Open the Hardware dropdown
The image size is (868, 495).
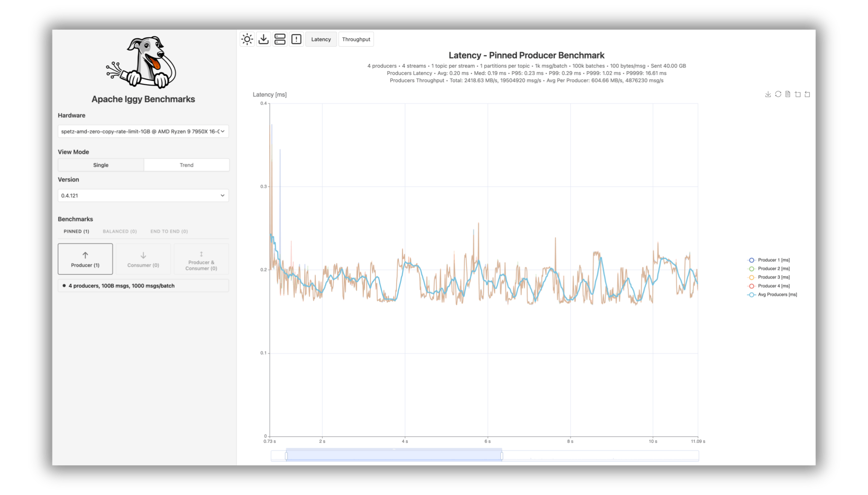143,131
